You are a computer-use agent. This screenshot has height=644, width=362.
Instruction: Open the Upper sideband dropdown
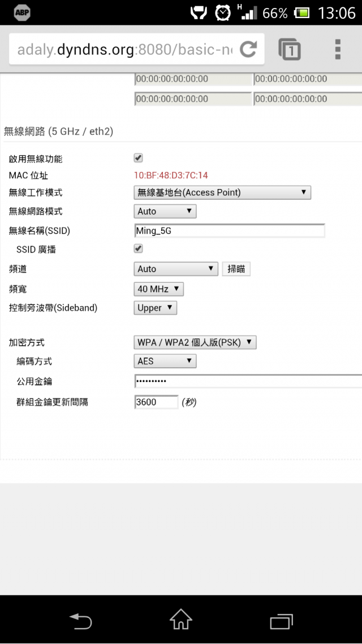pyautogui.click(x=155, y=308)
